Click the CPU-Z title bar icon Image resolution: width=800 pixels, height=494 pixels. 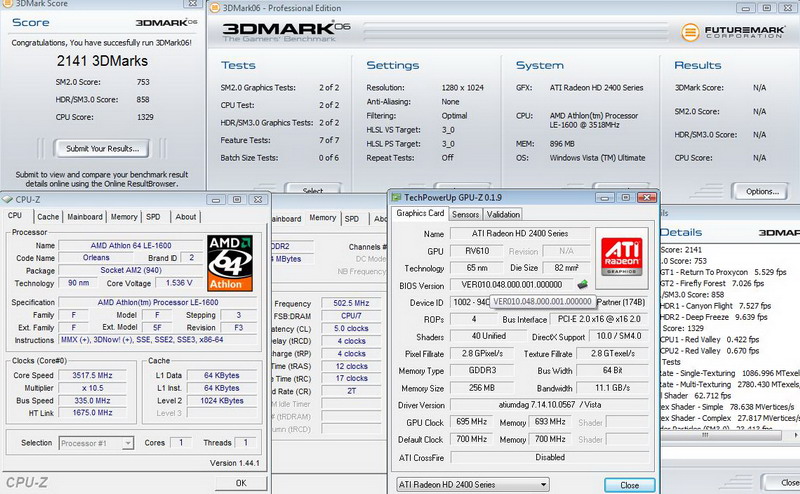(x=8, y=200)
